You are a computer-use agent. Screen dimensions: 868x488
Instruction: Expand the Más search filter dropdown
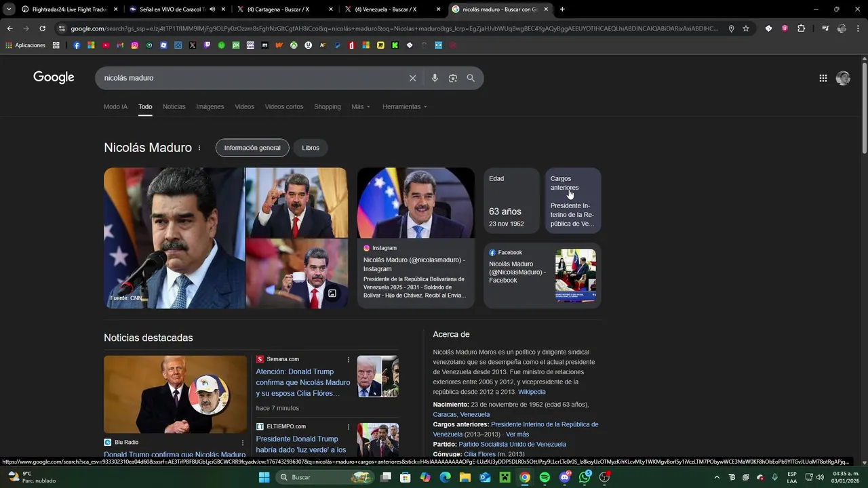361,106
